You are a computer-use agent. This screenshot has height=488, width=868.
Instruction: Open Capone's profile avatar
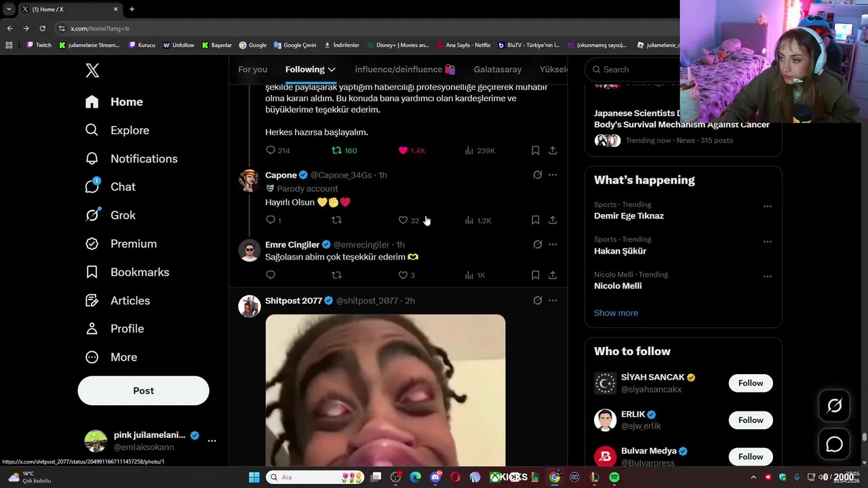tap(249, 181)
